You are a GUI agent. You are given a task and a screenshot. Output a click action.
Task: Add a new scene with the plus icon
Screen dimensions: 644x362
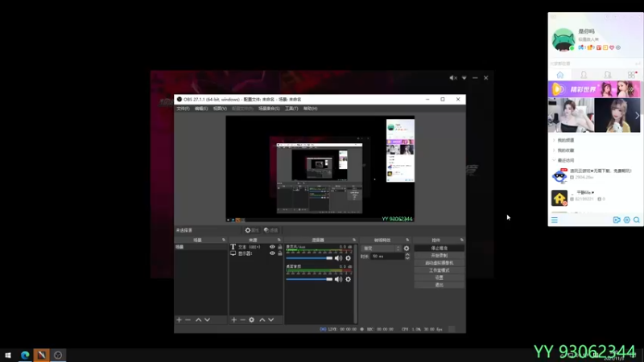click(179, 319)
